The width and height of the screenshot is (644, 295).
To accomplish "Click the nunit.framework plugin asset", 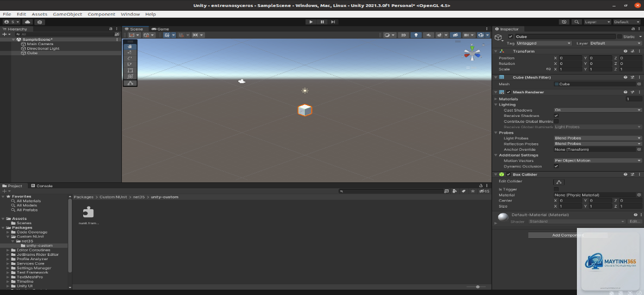I will pyautogui.click(x=89, y=215).
